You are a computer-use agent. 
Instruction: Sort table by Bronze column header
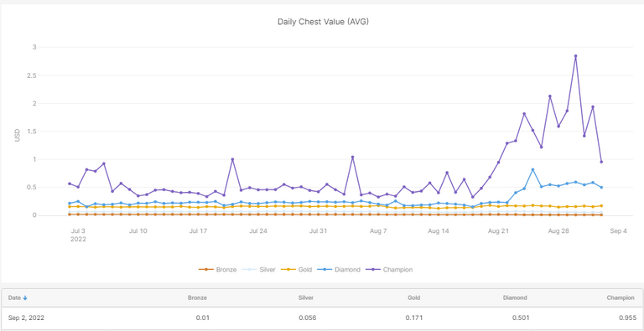click(197, 298)
